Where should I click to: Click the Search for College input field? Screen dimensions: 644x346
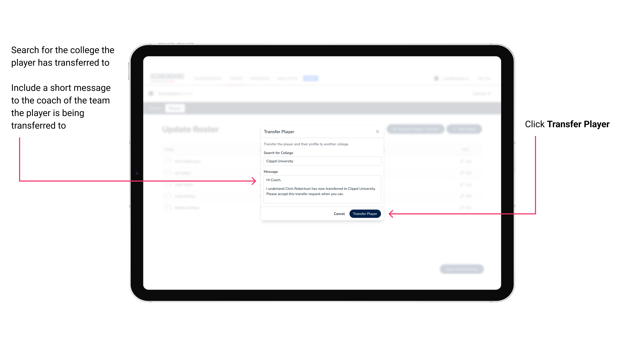(321, 161)
